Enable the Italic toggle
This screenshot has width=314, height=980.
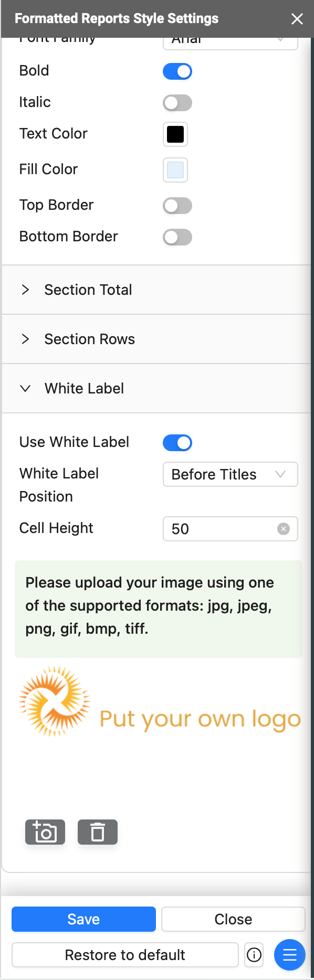click(x=177, y=103)
